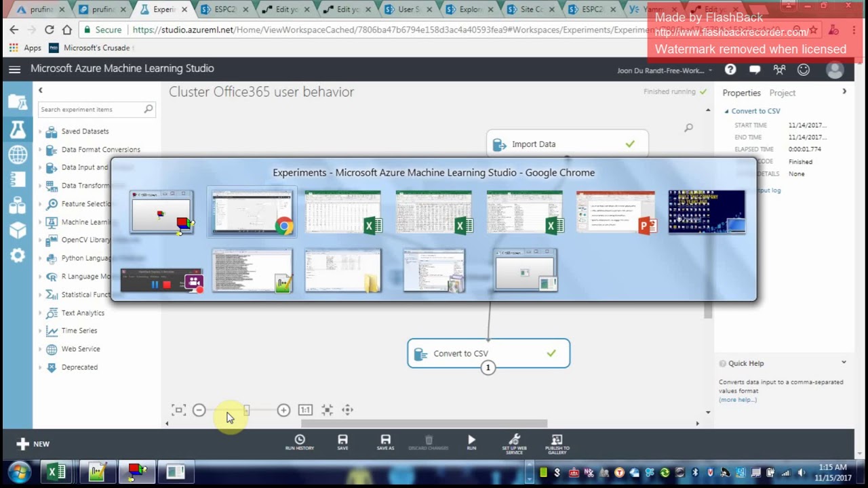Open Settings gear in the left sidebar
The width and height of the screenshot is (868, 488).
pyautogui.click(x=18, y=256)
